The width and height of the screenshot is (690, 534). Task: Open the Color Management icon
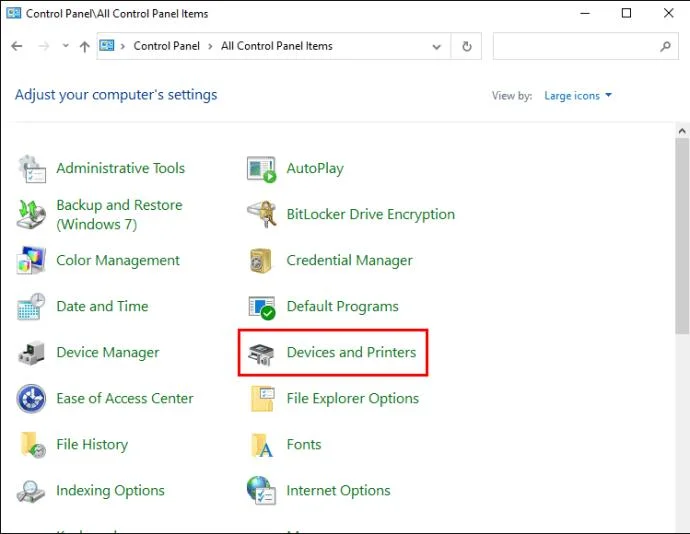point(31,261)
